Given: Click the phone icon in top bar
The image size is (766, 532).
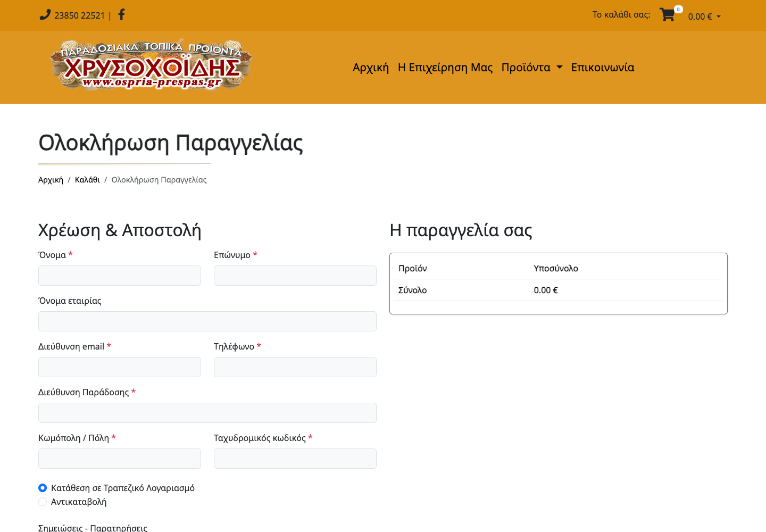Looking at the screenshot, I should coord(45,15).
